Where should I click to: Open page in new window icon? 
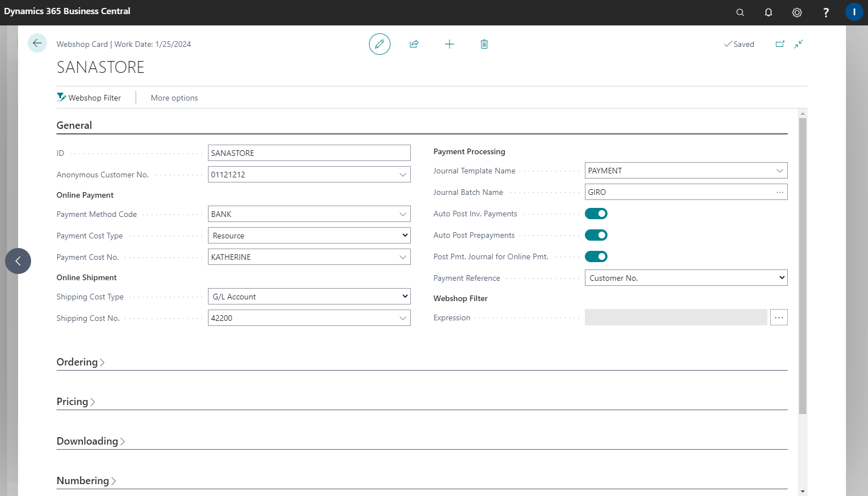coord(780,44)
